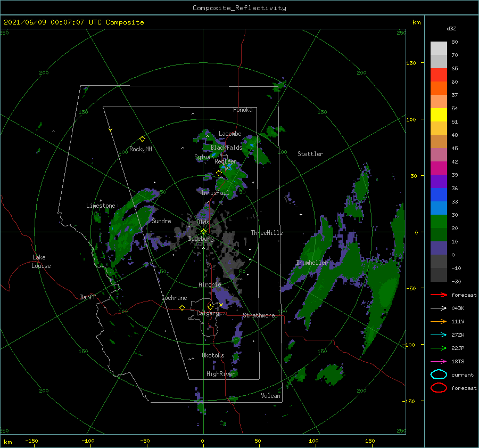
Task: Click the Sundre label
Action: tap(161, 221)
